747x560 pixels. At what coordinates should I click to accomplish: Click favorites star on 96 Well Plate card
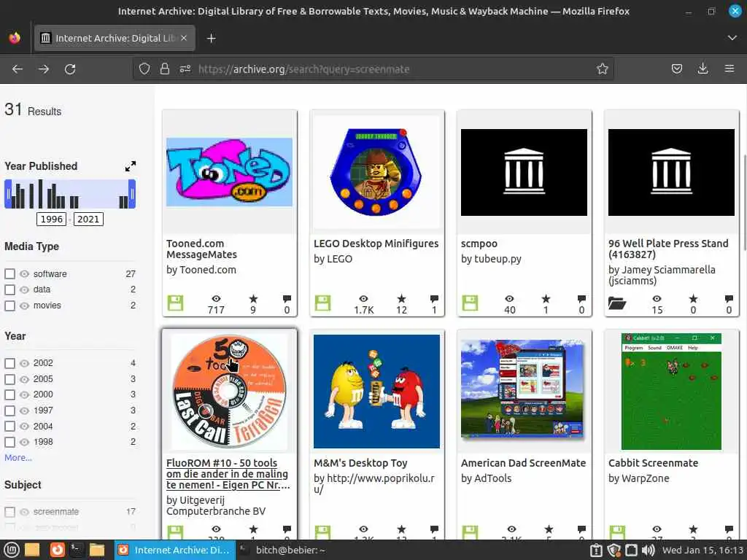[x=693, y=298]
